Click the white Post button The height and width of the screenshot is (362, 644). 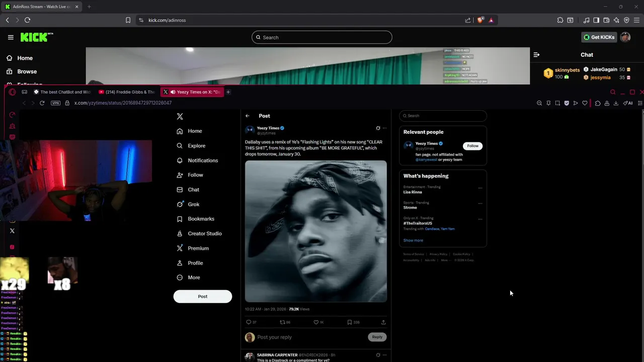point(203,297)
